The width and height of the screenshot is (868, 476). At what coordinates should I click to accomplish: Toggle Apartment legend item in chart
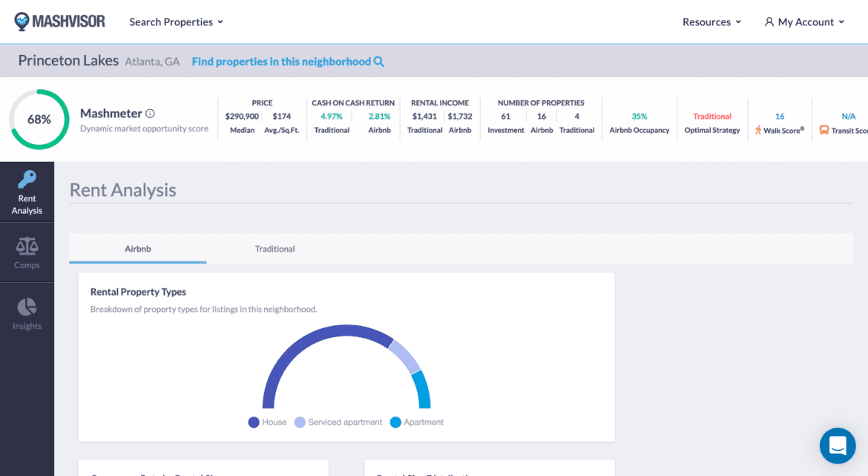(416, 422)
